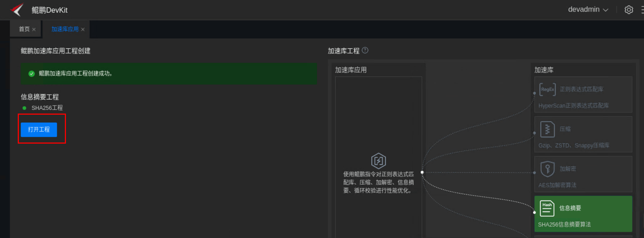644x238 pixels.
Task: Click the SHA256工程 text
Action: pos(47,108)
